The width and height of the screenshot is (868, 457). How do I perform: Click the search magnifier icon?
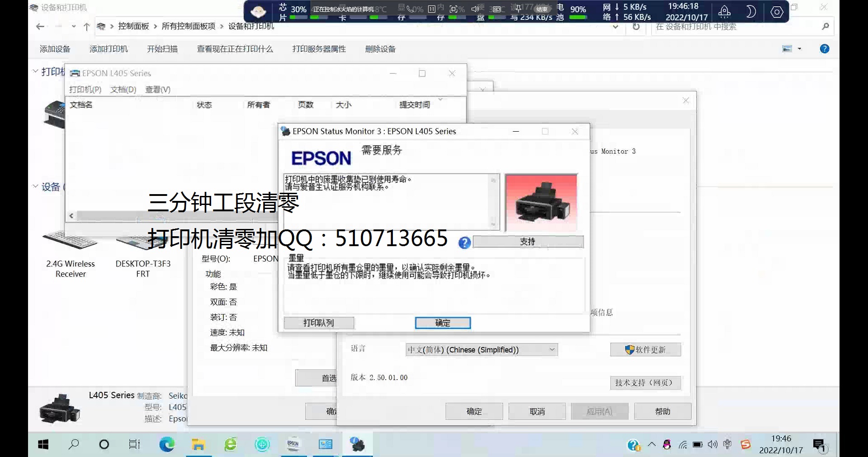point(826,27)
